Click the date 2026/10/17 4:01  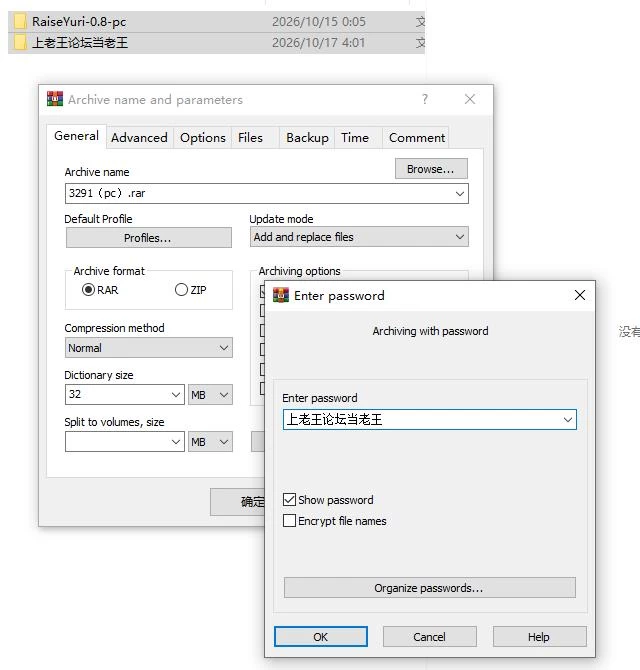[x=318, y=42]
